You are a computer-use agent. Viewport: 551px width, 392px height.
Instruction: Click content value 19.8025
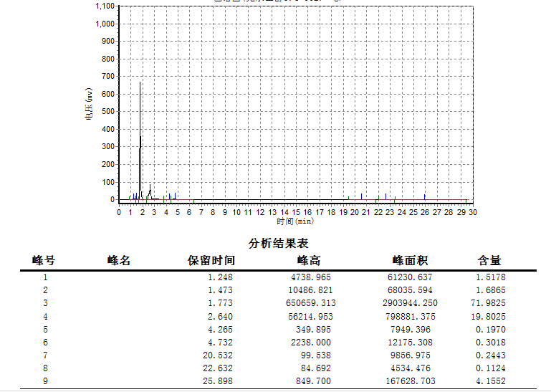[488, 317]
